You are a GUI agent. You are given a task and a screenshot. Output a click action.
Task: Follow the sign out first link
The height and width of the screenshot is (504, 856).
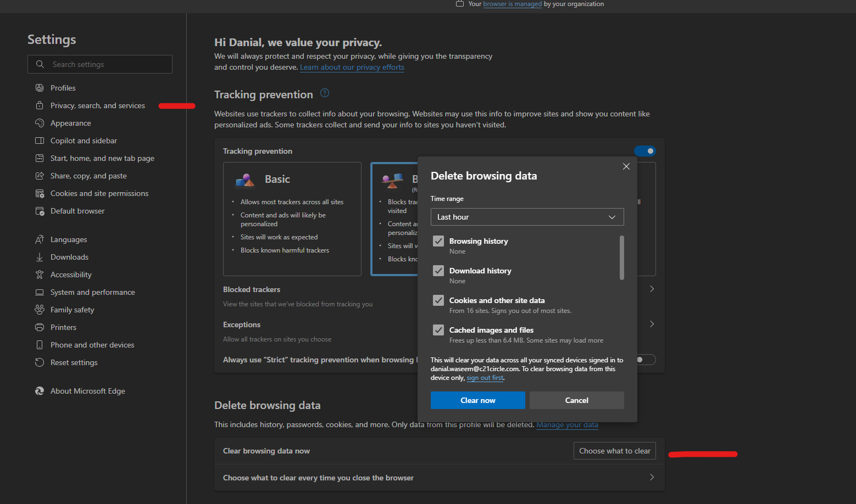click(x=485, y=378)
